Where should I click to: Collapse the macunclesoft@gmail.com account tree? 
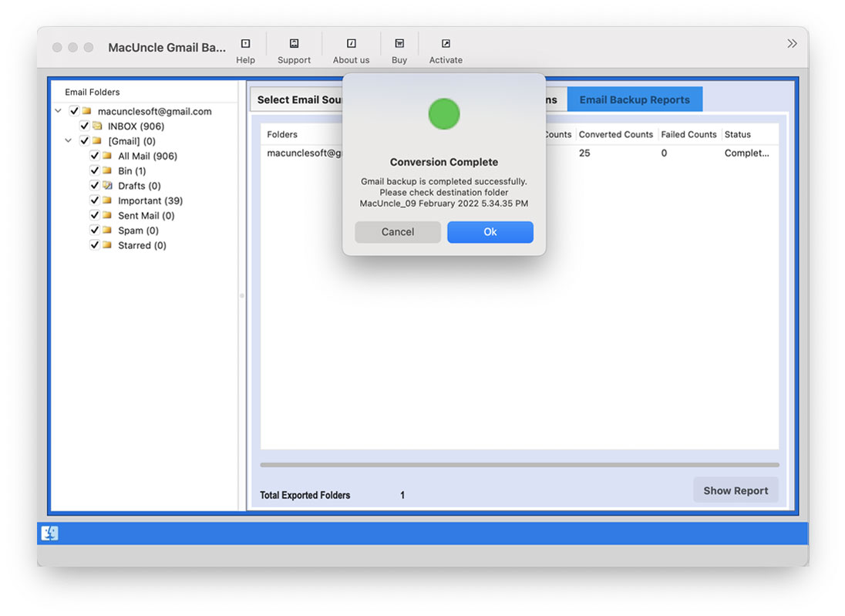(57, 110)
